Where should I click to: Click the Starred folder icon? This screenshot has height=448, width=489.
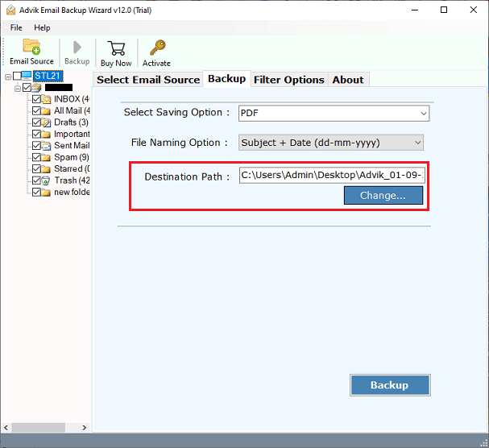[46, 168]
